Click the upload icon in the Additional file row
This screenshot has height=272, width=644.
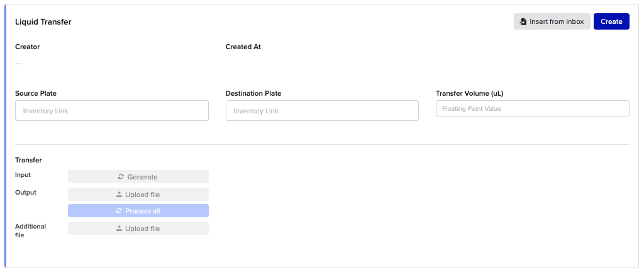(x=119, y=229)
